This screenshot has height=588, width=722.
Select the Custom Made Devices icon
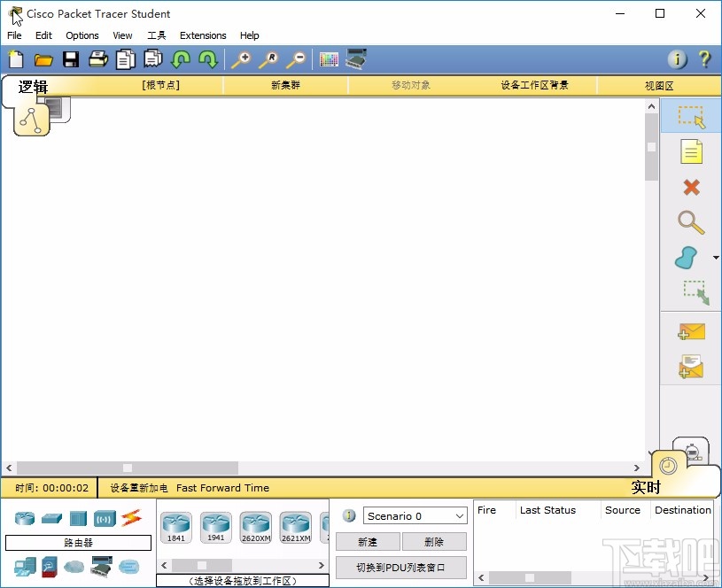[x=101, y=567]
